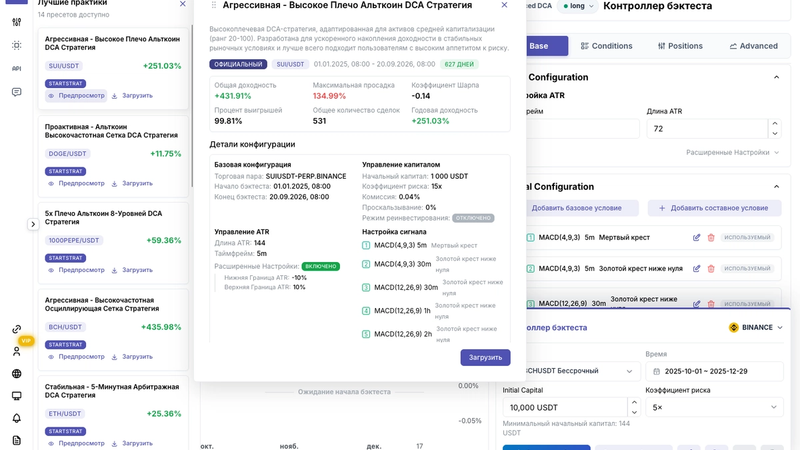Image resolution: width=800 pixels, height=450 pixels.
Task: Click Добавить базовое условие button
Action: pos(581,208)
